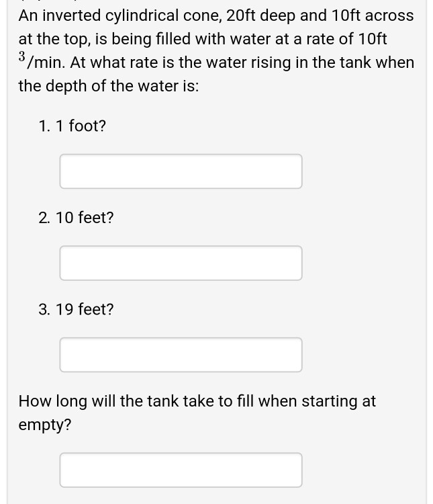The image size is (433, 504).
Task: Click the answer field under "1 foot?"
Action: [181, 171]
